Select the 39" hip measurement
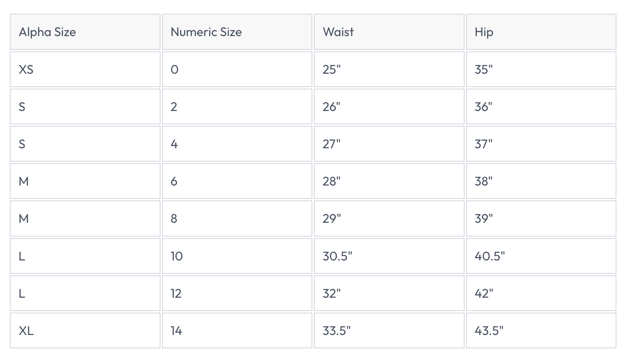Screen dimensions: 627x364 (x=483, y=218)
